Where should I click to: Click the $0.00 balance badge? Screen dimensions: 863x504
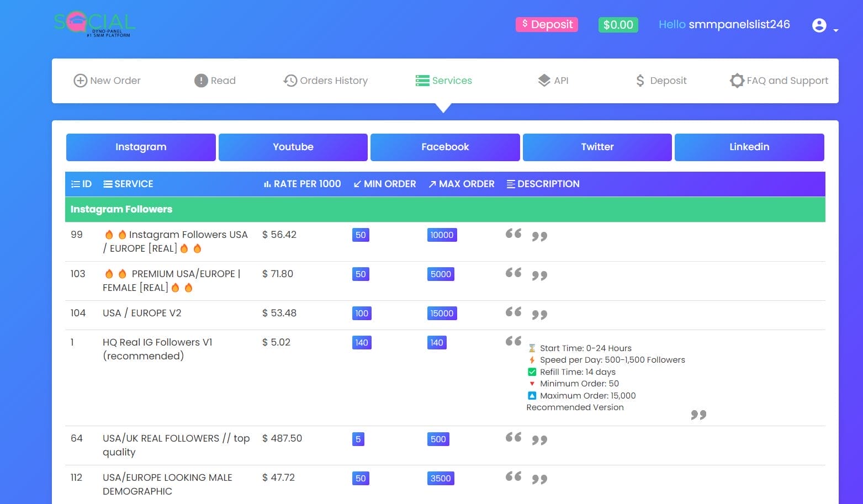click(618, 25)
